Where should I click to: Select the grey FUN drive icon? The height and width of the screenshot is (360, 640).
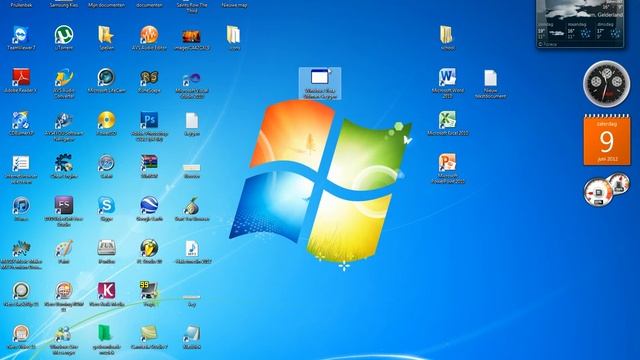[x=106, y=248]
